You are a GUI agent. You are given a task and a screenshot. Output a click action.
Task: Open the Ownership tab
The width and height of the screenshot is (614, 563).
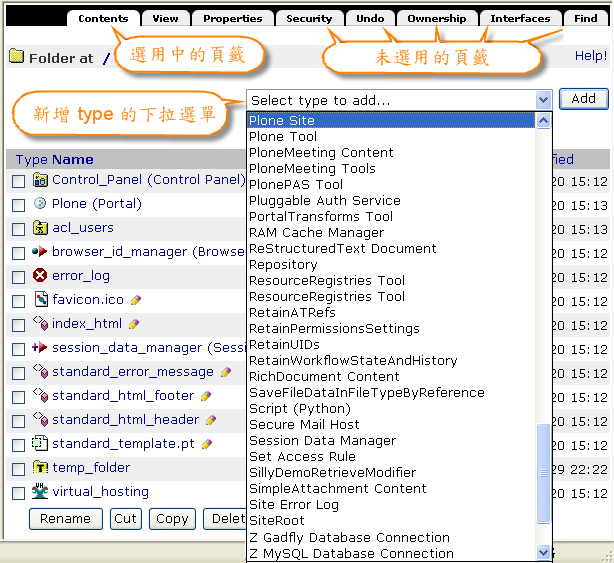[437, 18]
